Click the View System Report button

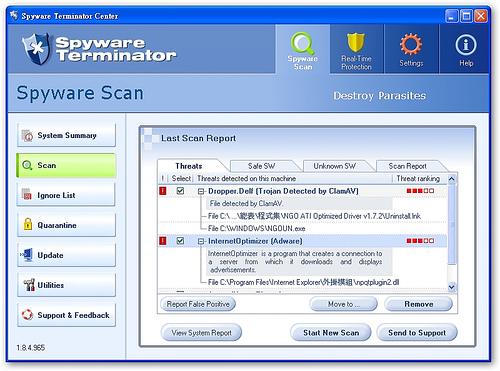point(201,333)
